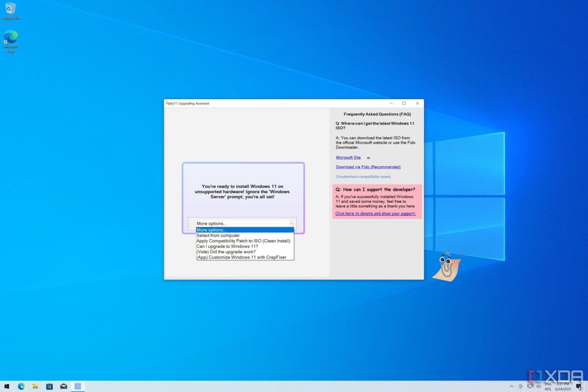Open the Microsoft Site link
Image resolution: width=588 pixels, height=392 pixels.
(x=348, y=157)
